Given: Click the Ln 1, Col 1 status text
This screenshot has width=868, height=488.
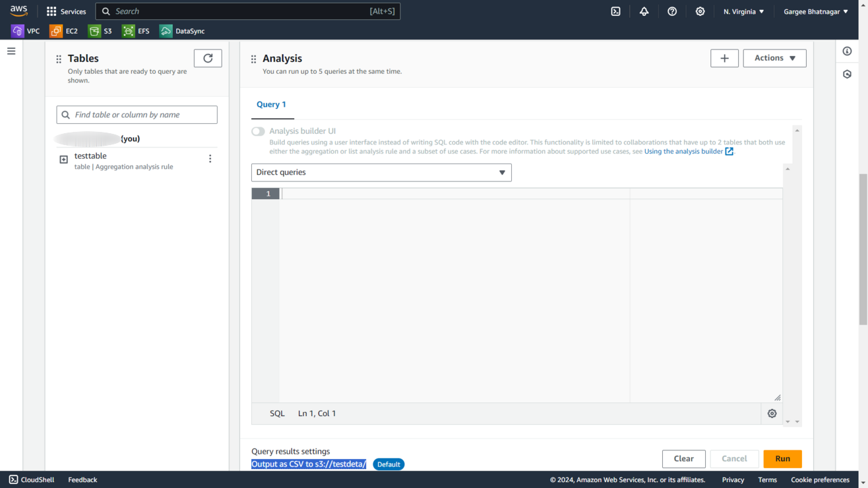Looking at the screenshot, I should click(x=317, y=413).
